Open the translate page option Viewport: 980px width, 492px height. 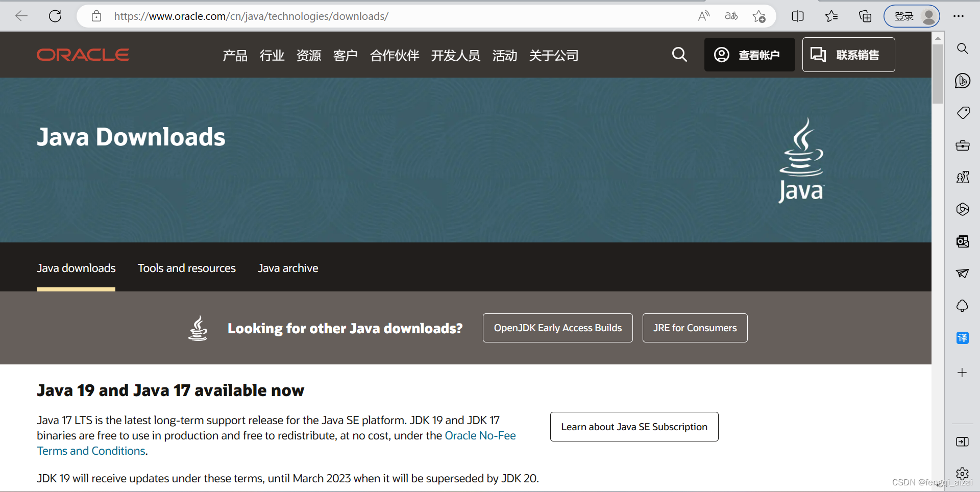(x=731, y=16)
